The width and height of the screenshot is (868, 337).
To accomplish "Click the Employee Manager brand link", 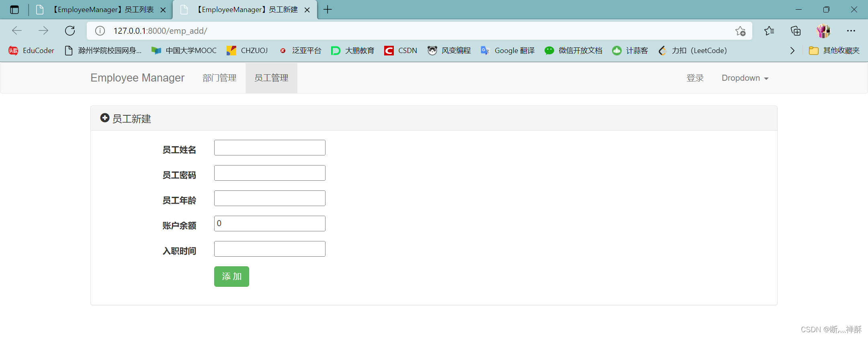I will (x=137, y=78).
